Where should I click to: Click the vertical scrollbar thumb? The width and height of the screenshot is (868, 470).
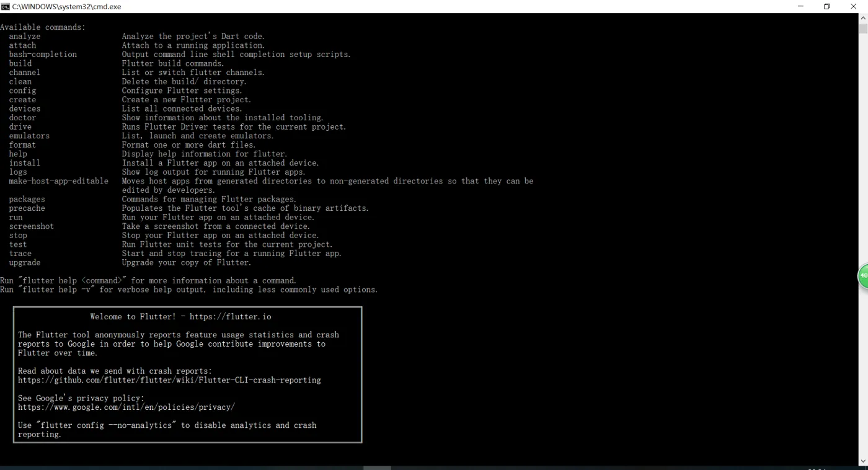(x=863, y=29)
